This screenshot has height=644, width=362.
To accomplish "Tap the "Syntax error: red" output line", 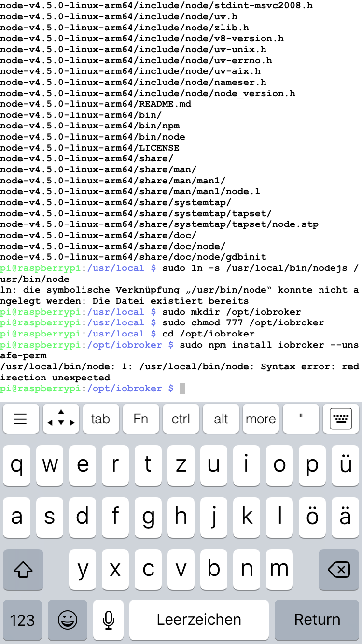I will click(180, 366).
